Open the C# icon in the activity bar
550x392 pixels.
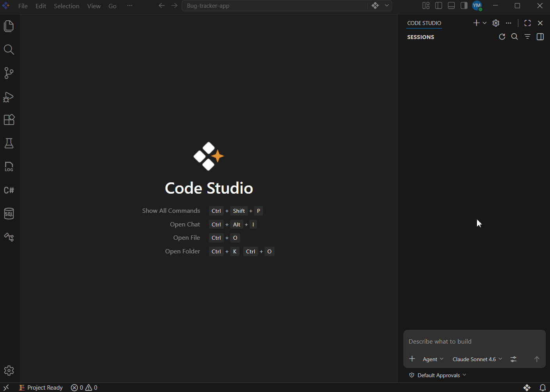(9, 190)
